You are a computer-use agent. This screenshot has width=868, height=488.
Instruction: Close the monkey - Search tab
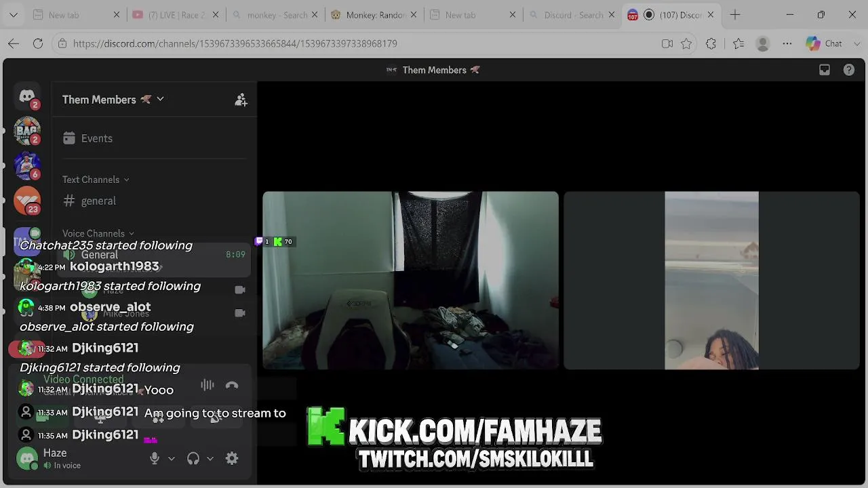point(314,15)
